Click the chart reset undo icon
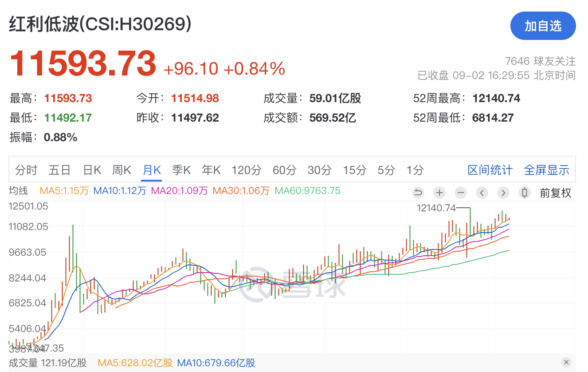Image resolution: width=588 pixels, height=372 pixels. [x=418, y=193]
